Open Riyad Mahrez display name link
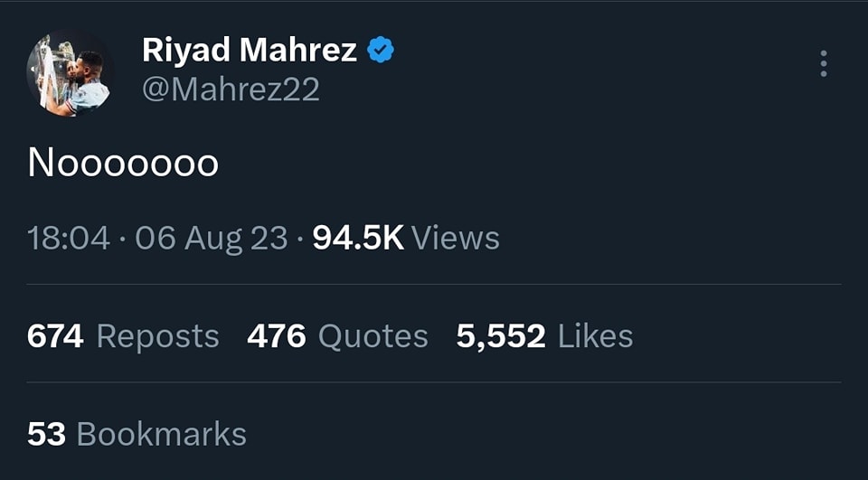 (x=250, y=52)
